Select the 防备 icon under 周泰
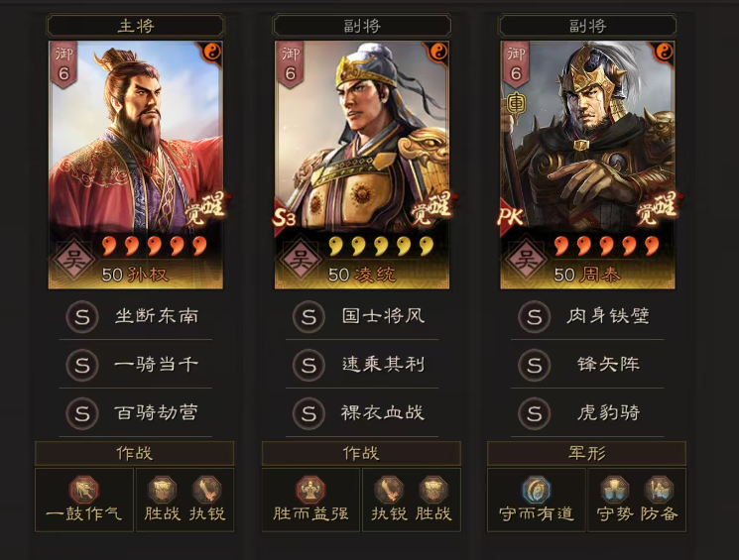The height and width of the screenshot is (560, 739). click(659, 490)
